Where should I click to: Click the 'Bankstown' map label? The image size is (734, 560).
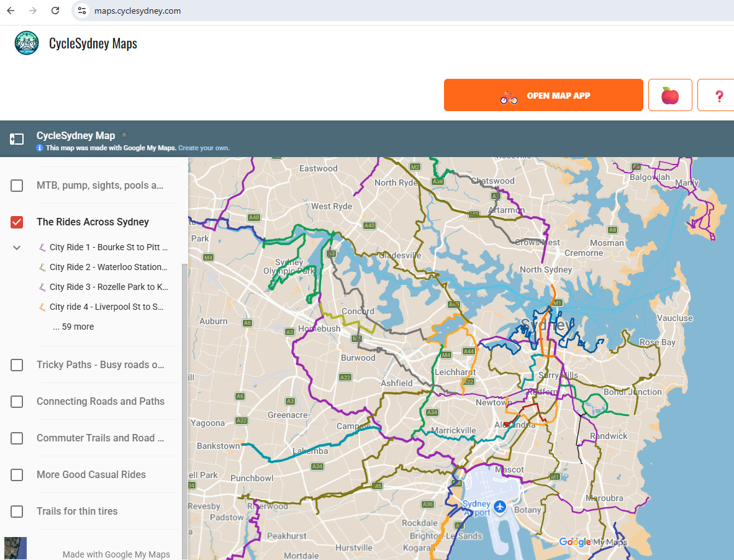218,446
